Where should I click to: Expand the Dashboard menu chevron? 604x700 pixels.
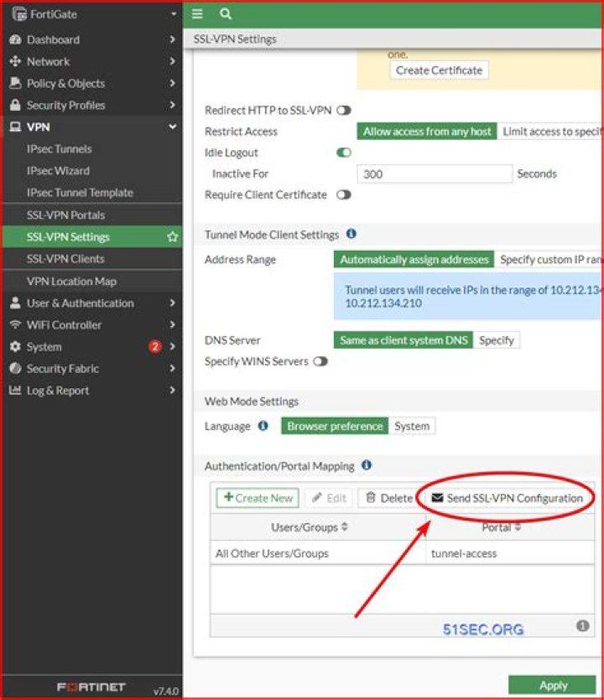click(x=172, y=39)
